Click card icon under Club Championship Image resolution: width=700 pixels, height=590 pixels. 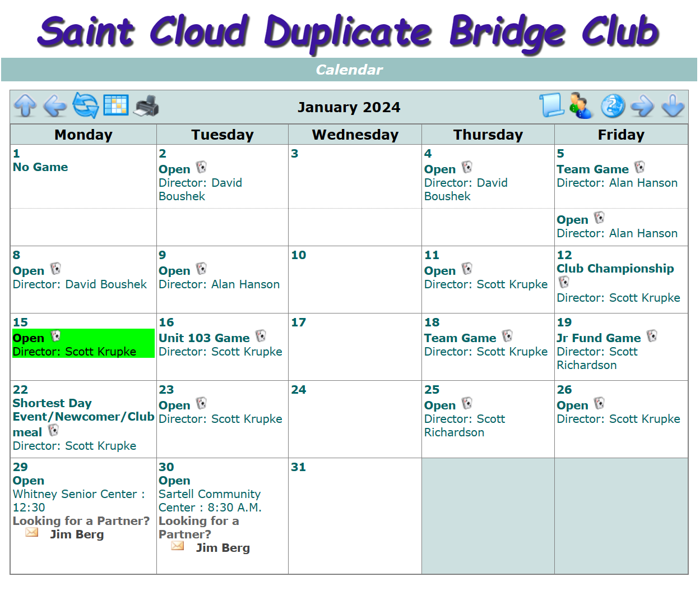(564, 282)
